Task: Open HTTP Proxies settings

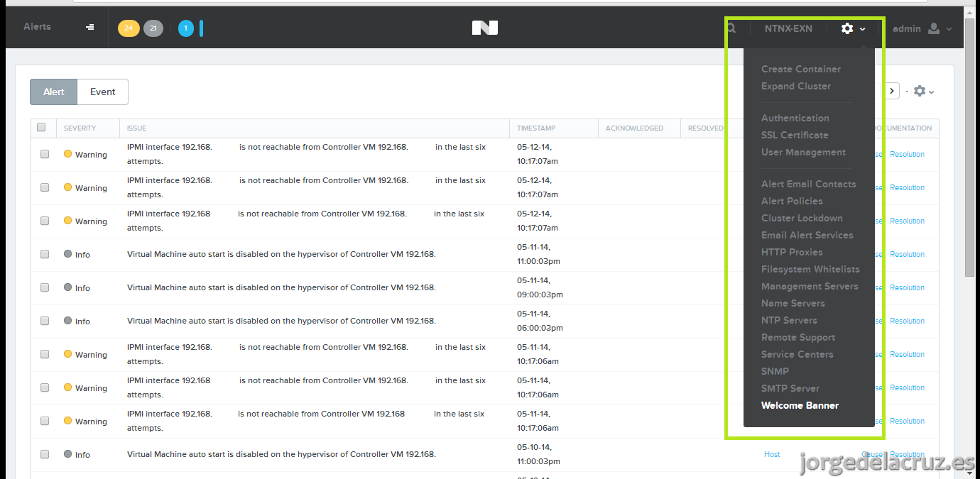Action: pos(792,252)
